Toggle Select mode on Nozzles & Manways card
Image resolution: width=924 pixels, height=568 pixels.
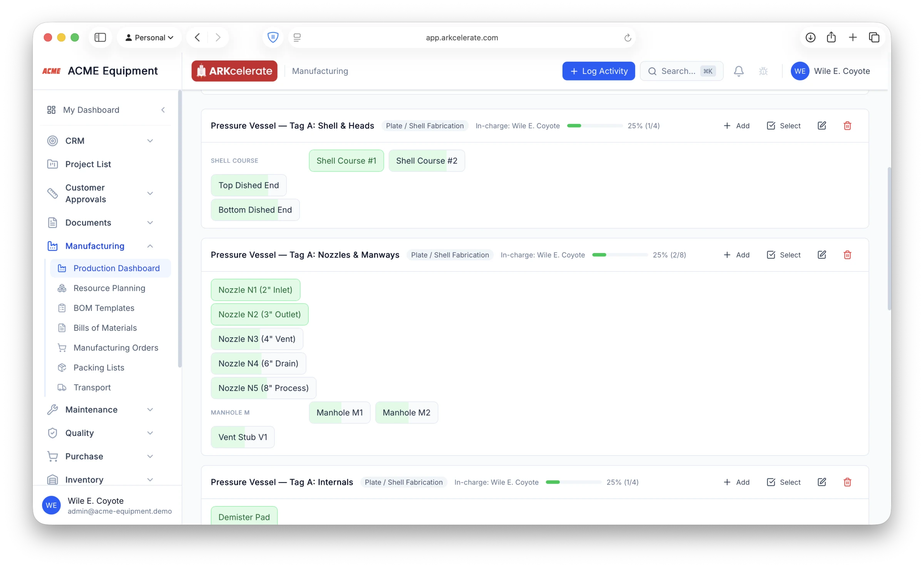[783, 255]
